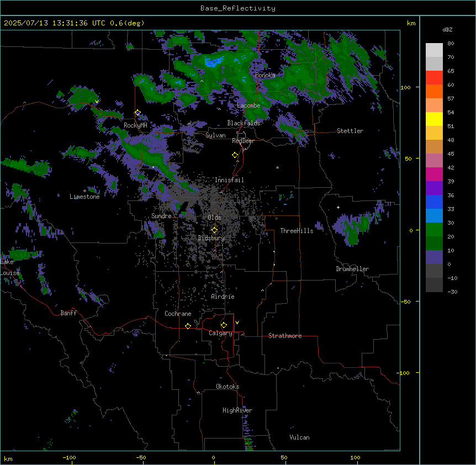Click the Limestone location label

coord(84,197)
